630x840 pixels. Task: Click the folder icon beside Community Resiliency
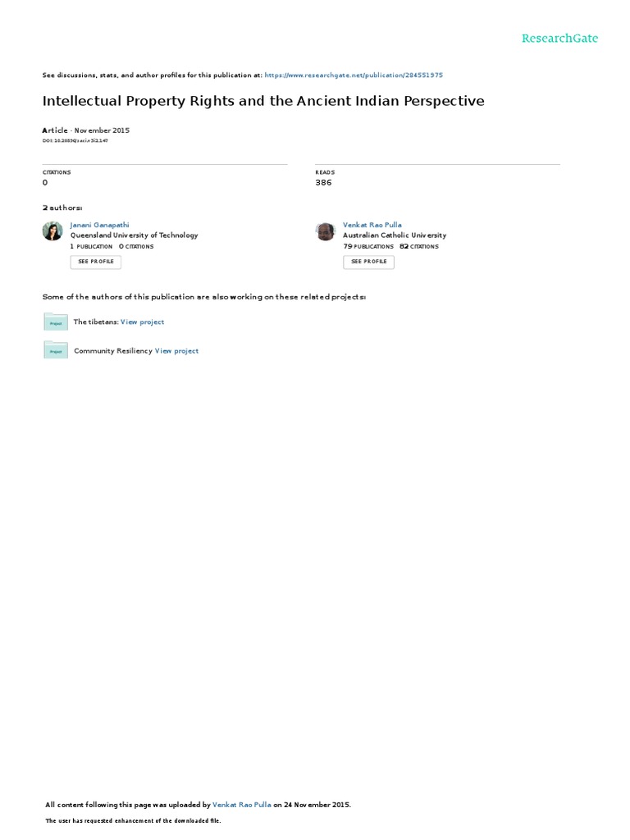pos(56,349)
